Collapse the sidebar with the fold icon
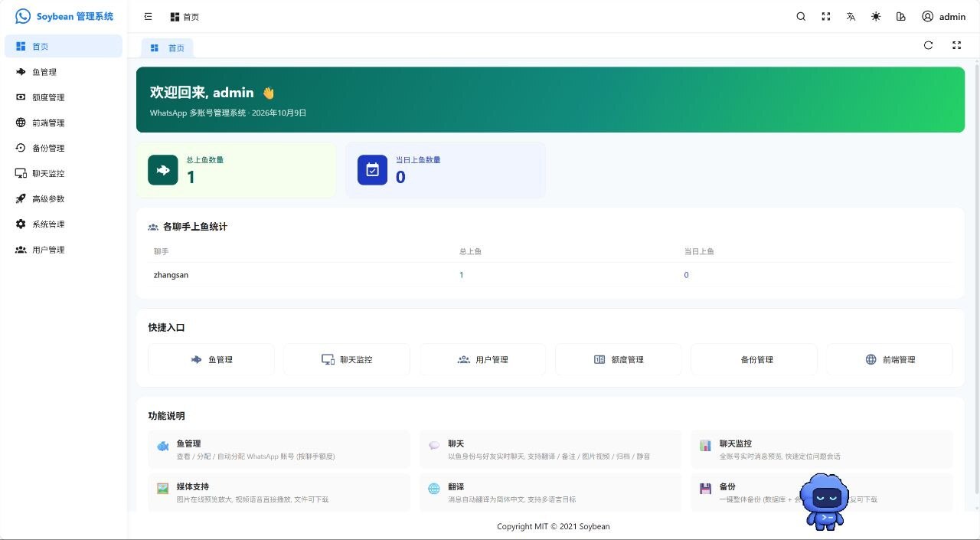 [148, 16]
